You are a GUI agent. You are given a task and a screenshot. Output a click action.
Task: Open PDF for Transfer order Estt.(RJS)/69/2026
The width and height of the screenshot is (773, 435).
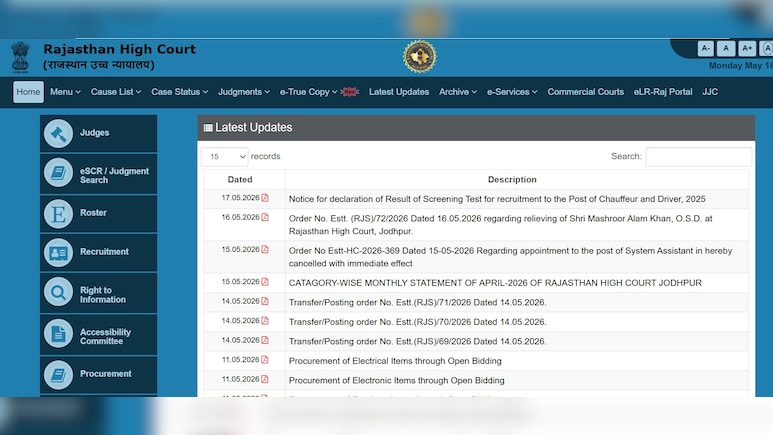click(x=265, y=340)
